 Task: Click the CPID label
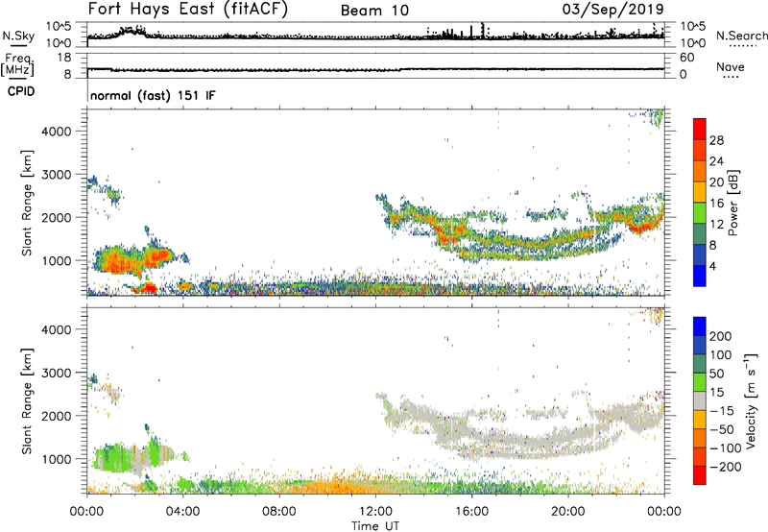pos(21,91)
